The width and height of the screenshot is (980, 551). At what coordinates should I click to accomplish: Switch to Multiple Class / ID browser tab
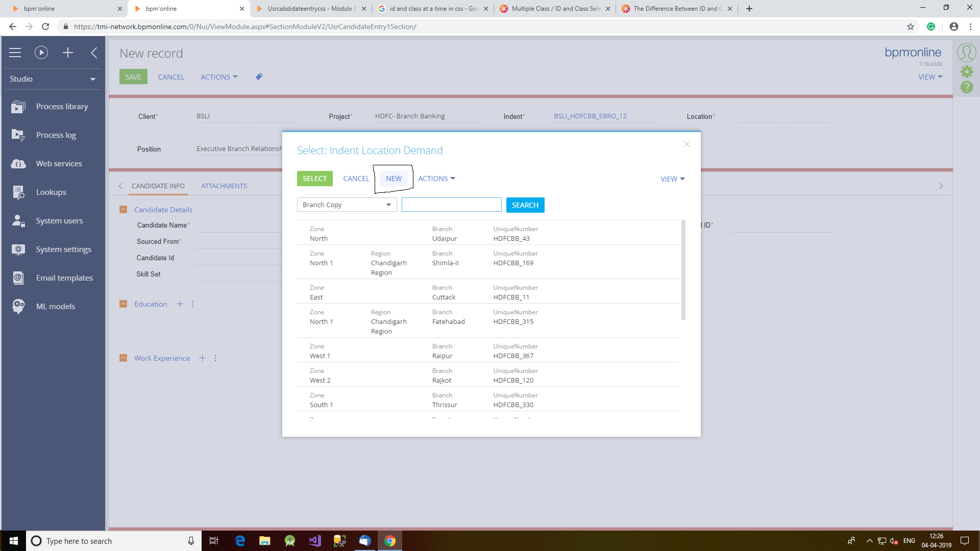[555, 9]
